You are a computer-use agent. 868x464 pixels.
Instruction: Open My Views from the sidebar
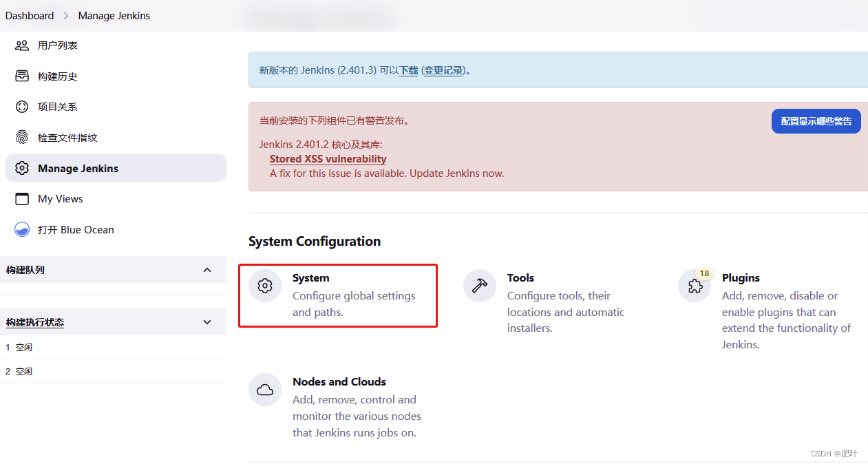(60, 198)
